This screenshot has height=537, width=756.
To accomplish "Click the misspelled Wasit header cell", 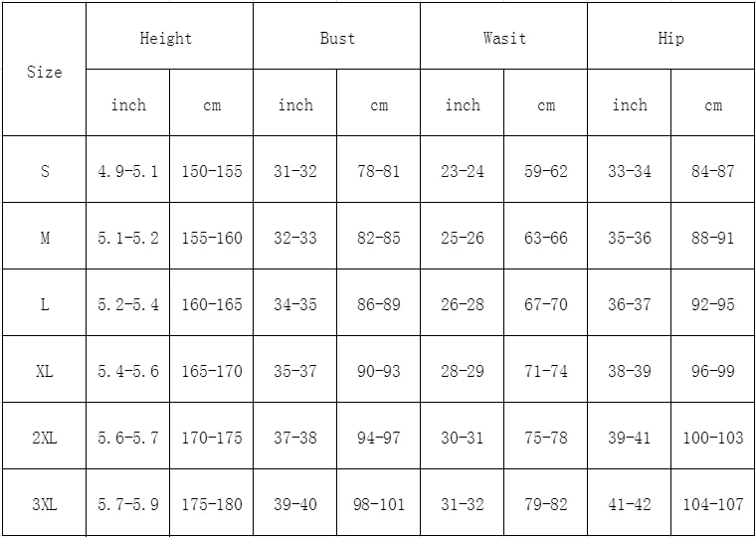I will point(504,39).
